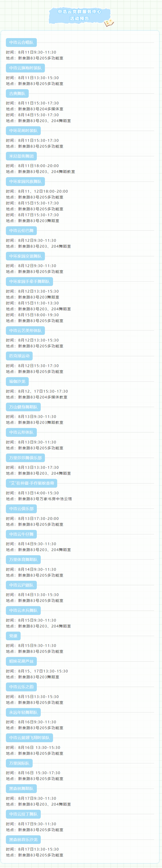Select the 中浩云合唱队 label

click(x=21, y=43)
